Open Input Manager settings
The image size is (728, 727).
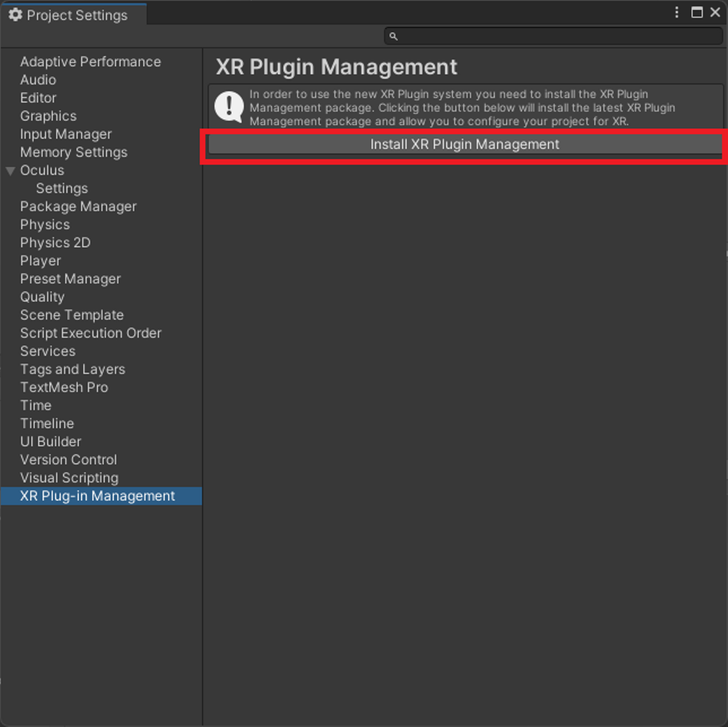pyautogui.click(x=66, y=134)
